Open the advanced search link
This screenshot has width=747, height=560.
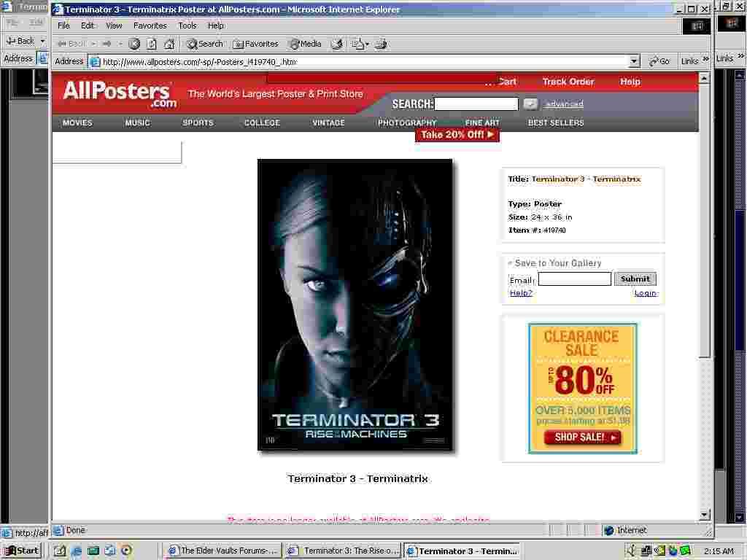[x=564, y=104]
